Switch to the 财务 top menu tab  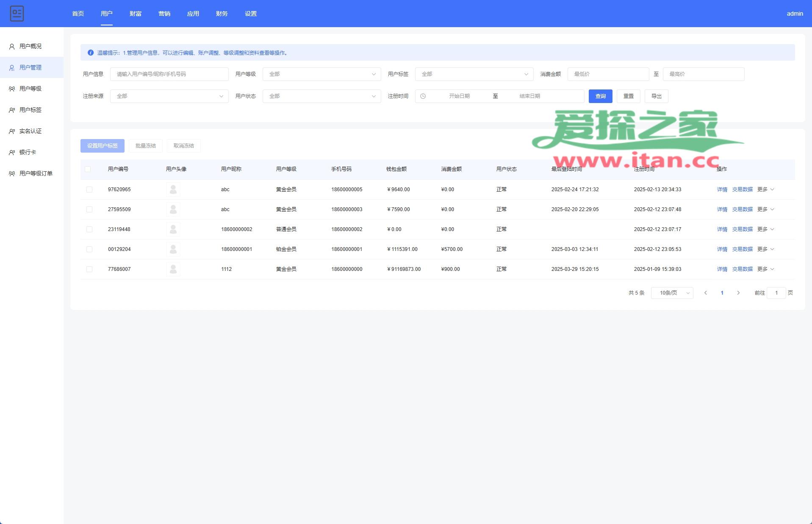222,14
